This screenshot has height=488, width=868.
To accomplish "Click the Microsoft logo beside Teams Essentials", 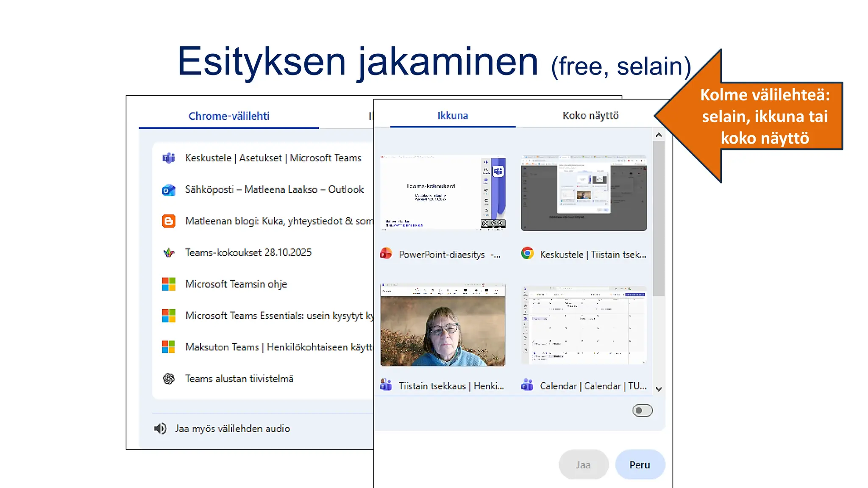I will (x=169, y=316).
